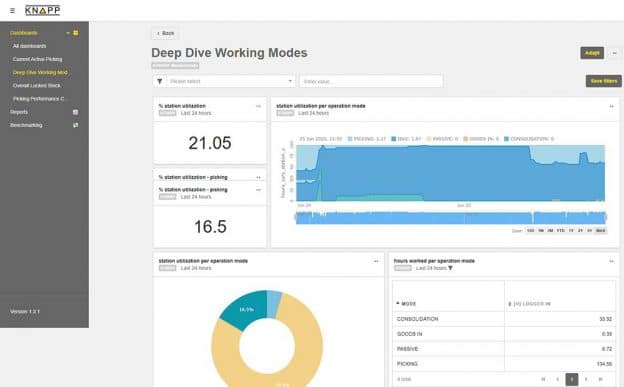Toggle IDLE series in chart legend
Image resolution: width=624 pixels, height=387 pixels.
(x=406, y=139)
